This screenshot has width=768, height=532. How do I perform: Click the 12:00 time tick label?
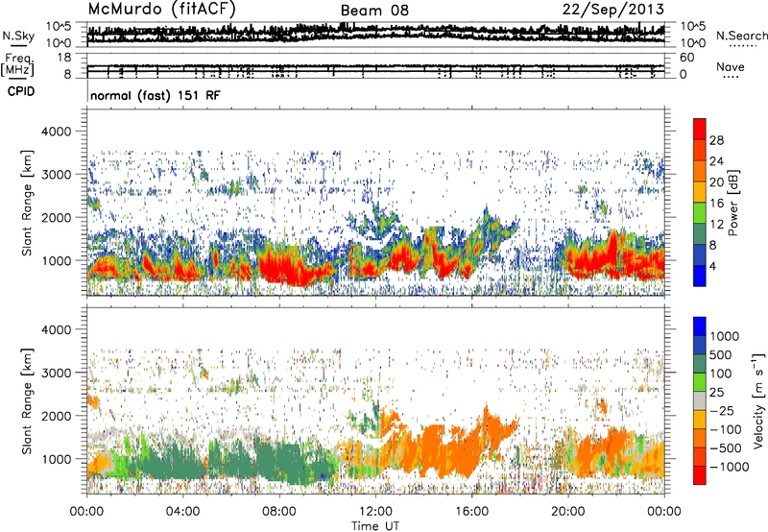375,512
